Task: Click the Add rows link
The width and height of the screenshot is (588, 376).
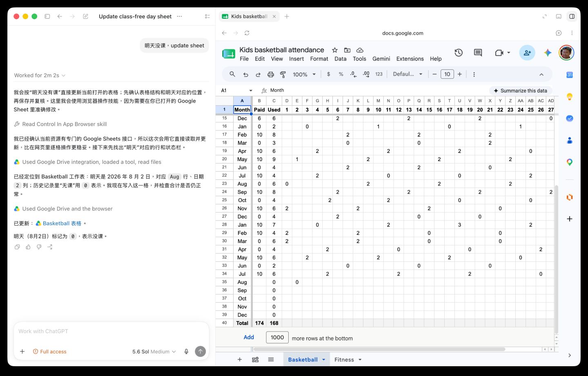Action: point(249,337)
